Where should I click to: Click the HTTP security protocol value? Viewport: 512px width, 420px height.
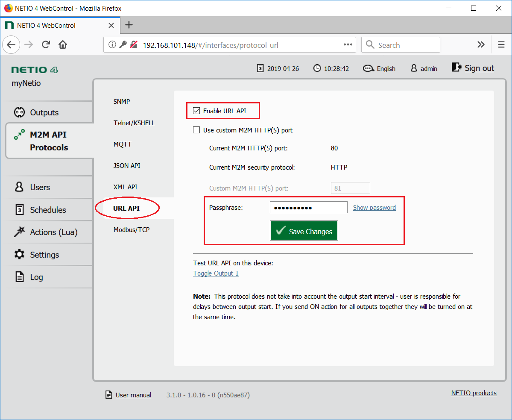click(339, 167)
